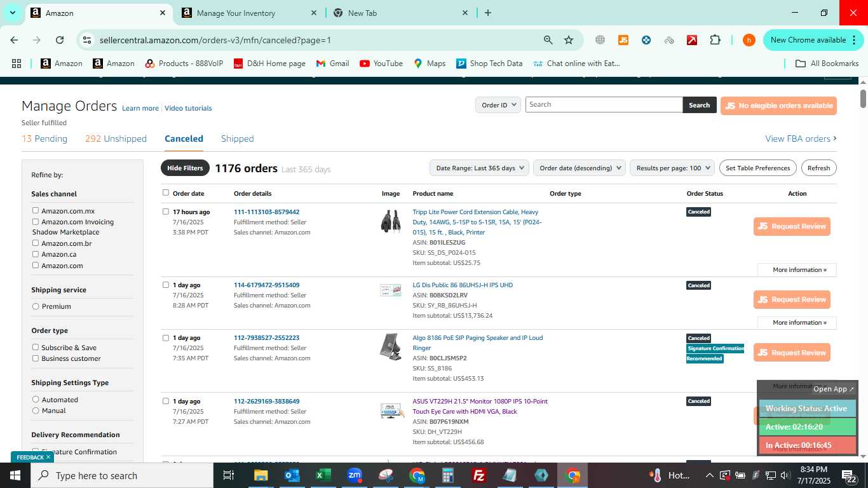This screenshot has width=868, height=488.
Task: Request Review for Tripp Lite order
Action: [792, 226]
